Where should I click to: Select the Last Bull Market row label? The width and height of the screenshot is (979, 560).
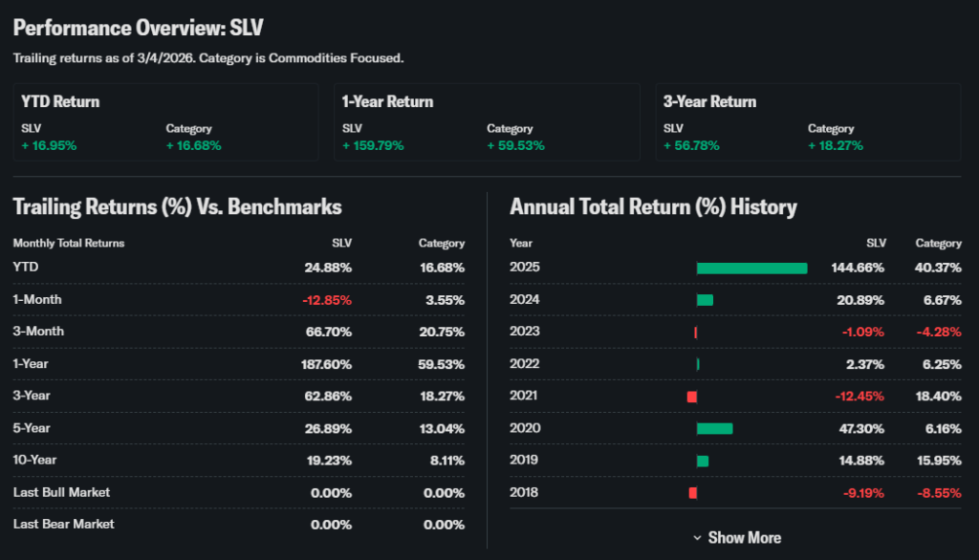61,492
